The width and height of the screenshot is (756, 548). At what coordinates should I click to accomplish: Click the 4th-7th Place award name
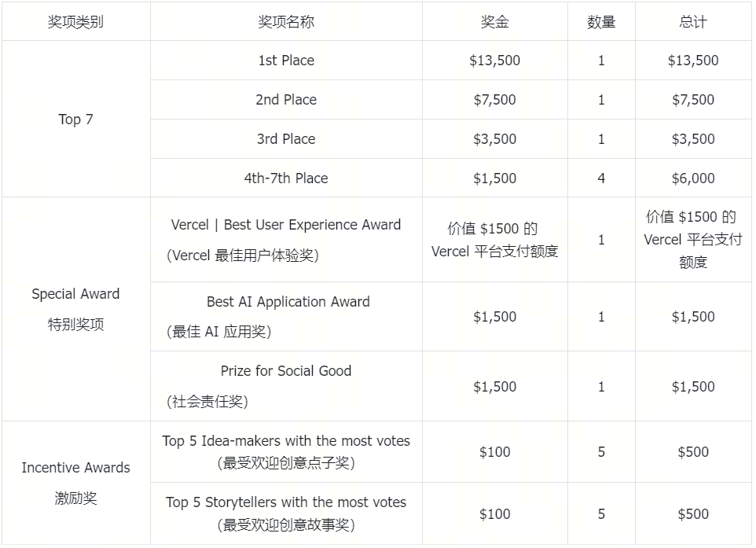click(x=286, y=178)
